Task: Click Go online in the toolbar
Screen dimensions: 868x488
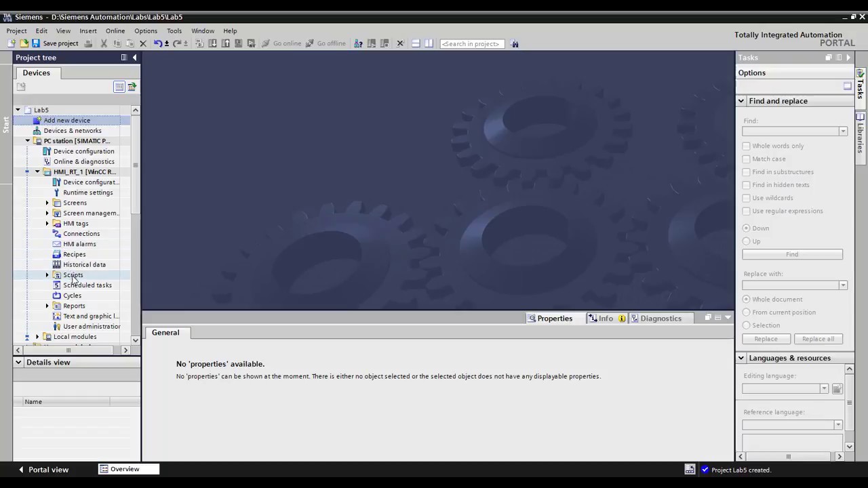Action: coord(281,43)
